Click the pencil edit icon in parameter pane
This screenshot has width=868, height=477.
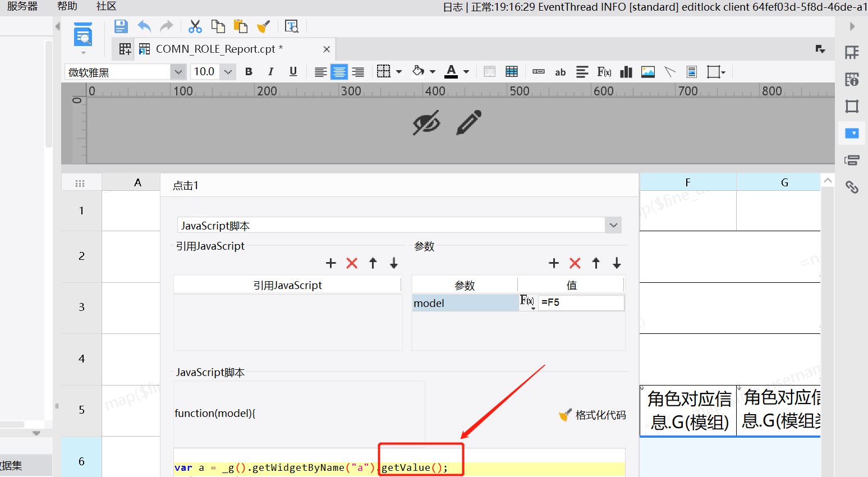coord(469,122)
